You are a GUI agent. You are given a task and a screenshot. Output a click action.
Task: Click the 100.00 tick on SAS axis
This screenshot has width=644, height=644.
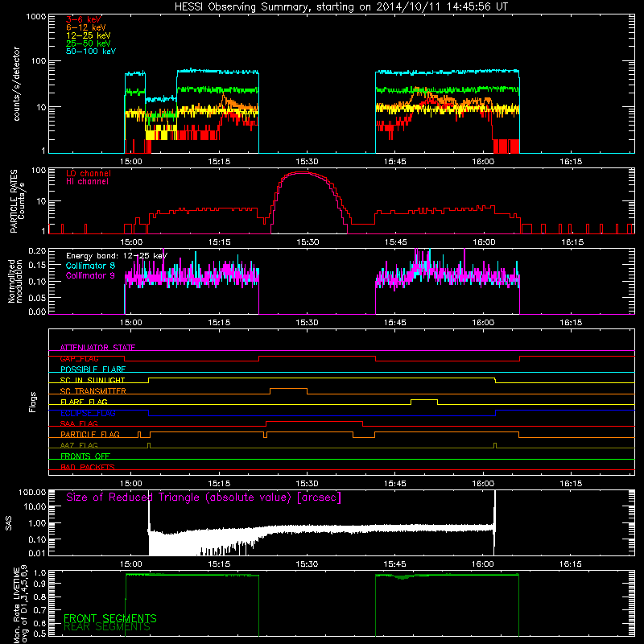pyautogui.click(x=32, y=493)
